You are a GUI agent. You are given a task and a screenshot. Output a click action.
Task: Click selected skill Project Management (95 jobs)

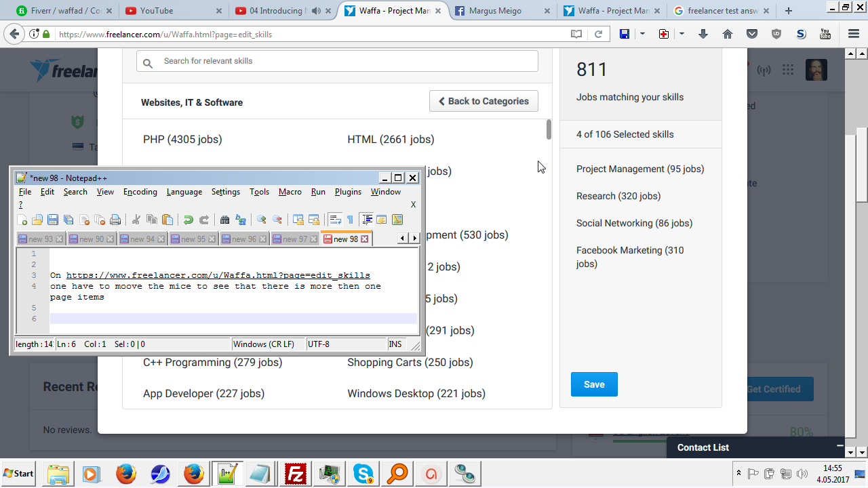click(640, 169)
